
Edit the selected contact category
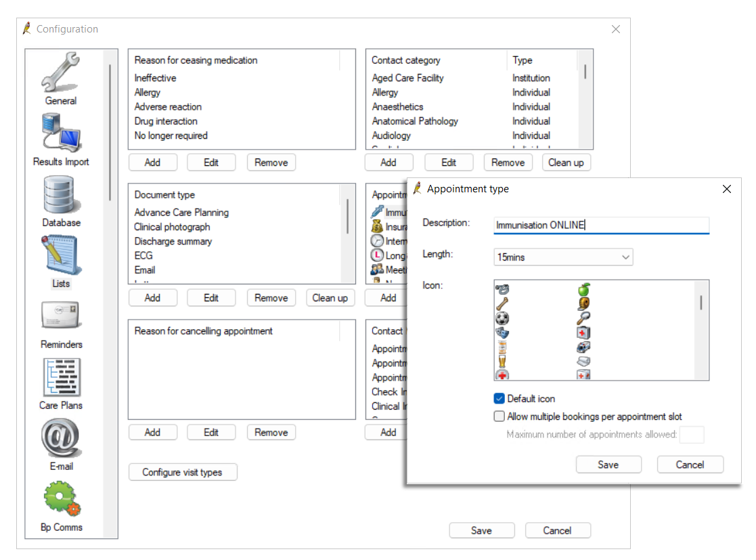pyautogui.click(x=449, y=163)
